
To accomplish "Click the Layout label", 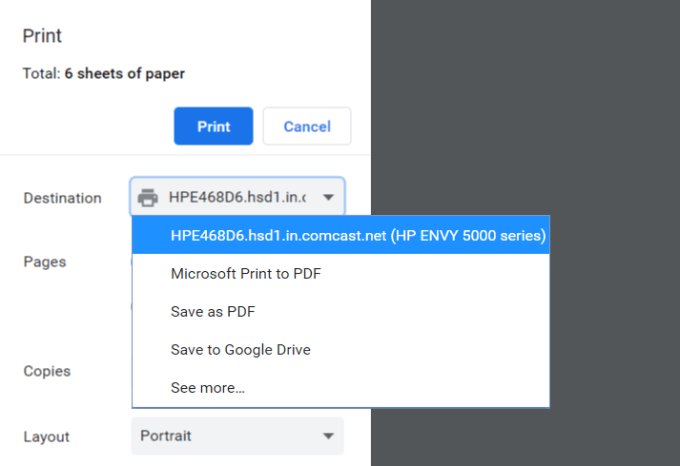I will (46, 437).
